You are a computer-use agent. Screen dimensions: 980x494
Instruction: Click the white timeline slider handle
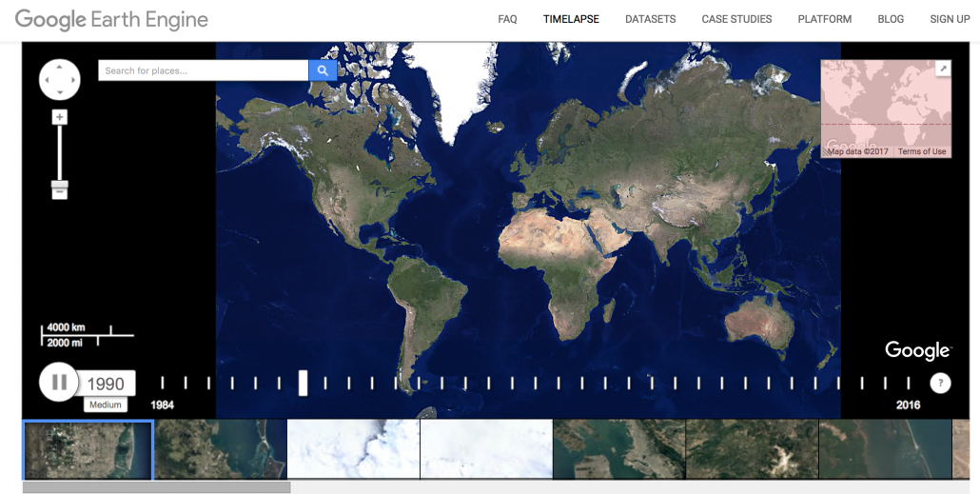303,383
